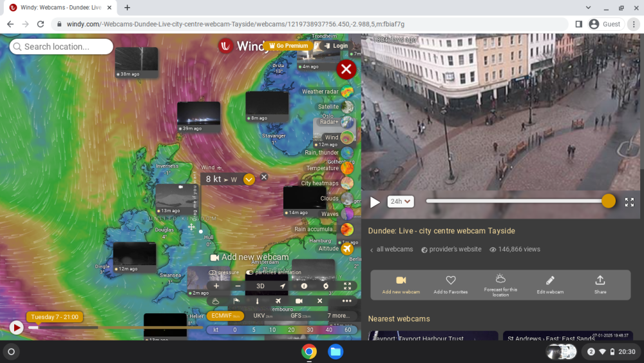Select the Temperature layer icon
This screenshot has width=644, height=363.
[x=347, y=168]
